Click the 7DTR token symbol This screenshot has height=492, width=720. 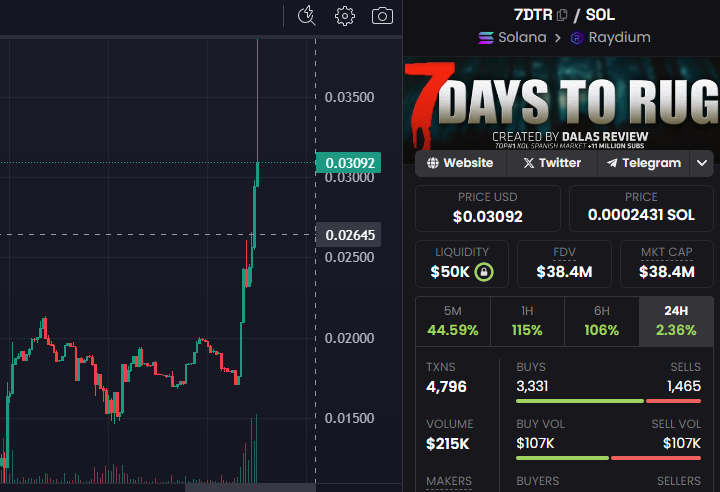click(x=533, y=15)
